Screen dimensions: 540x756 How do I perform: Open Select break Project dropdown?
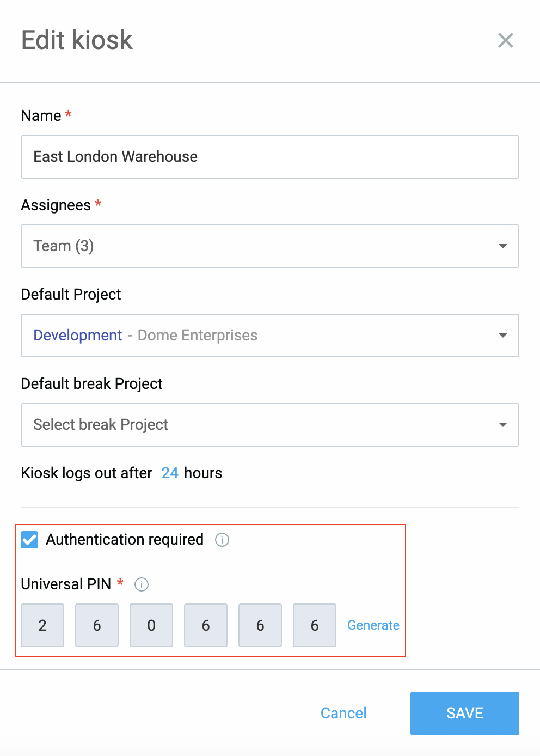point(269,425)
